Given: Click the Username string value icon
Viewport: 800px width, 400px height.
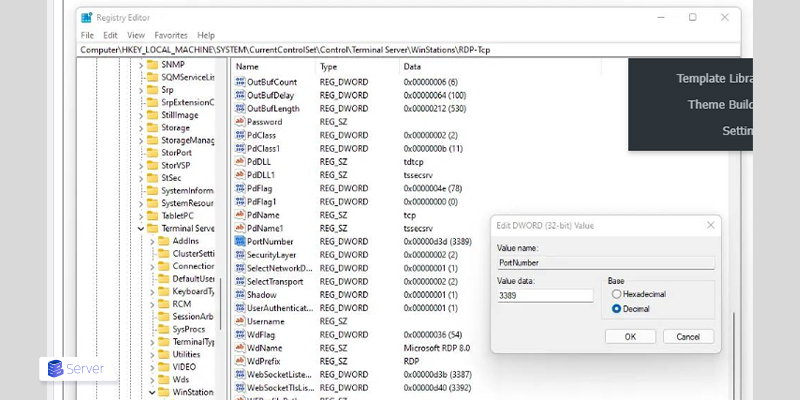Looking at the screenshot, I should pos(240,321).
